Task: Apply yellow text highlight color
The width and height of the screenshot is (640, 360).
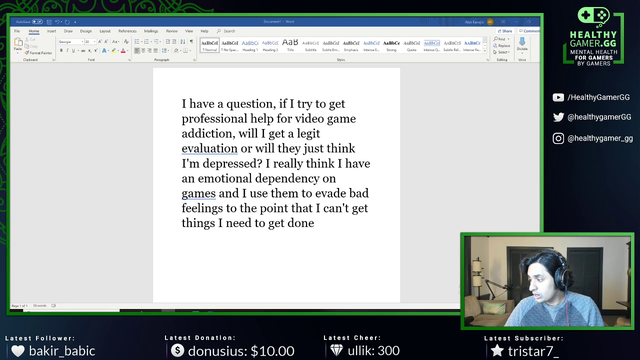Action: point(114,51)
